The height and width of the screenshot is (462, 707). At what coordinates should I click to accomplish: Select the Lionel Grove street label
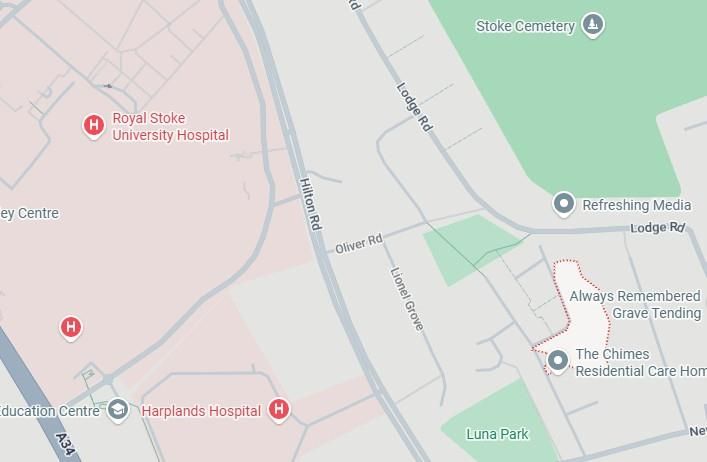[407, 299]
